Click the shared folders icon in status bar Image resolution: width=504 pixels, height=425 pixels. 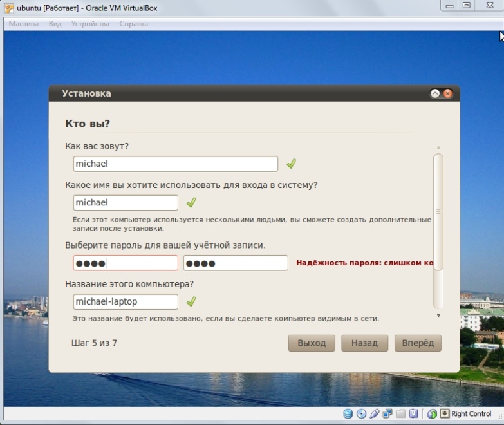[x=400, y=413]
